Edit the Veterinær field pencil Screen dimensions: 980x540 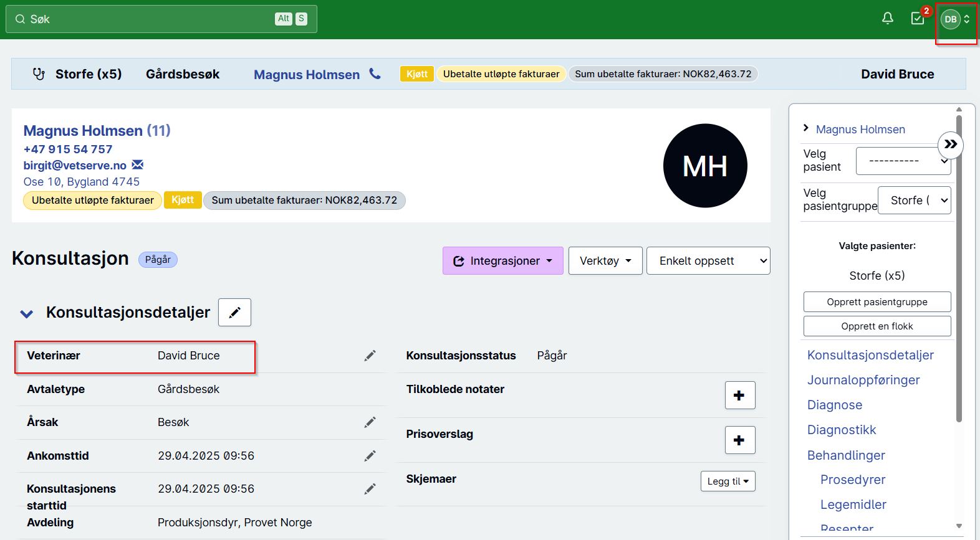coord(370,356)
